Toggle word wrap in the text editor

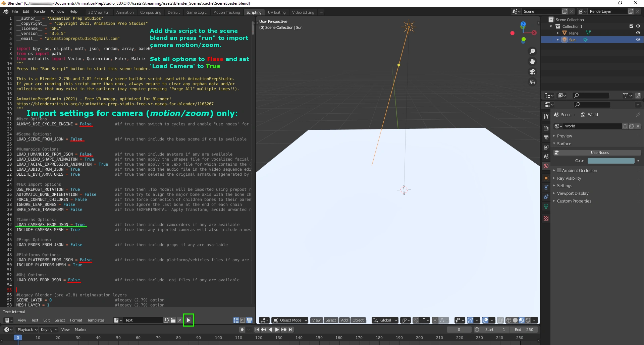click(x=243, y=320)
